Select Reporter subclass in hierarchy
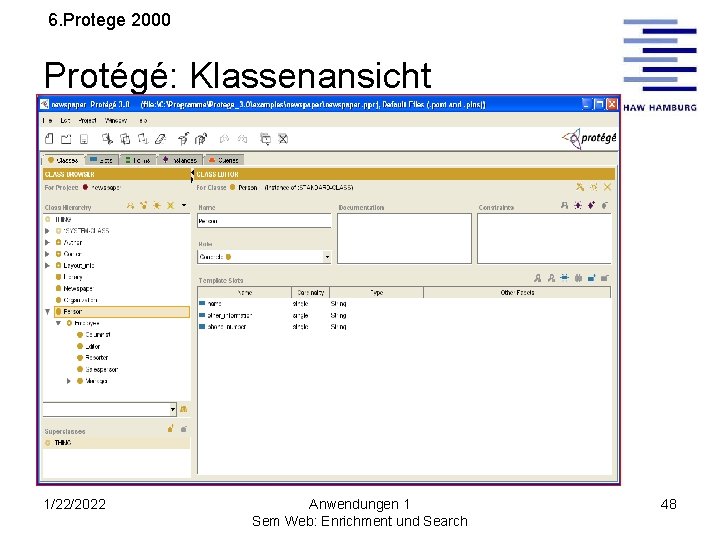 (x=92, y=358)
